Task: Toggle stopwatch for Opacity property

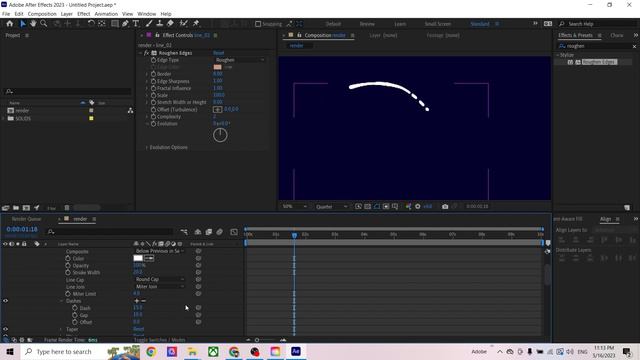Action: (68, 265)
